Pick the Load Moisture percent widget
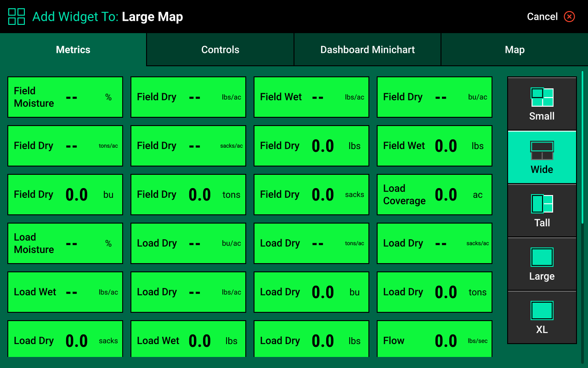The image size is (588, 368). point(65,243)
